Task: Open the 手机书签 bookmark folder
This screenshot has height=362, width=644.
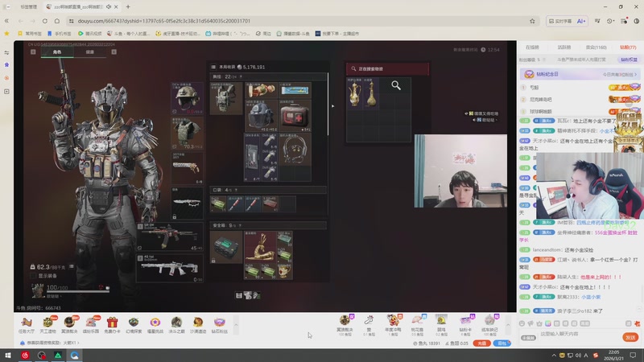Action: (x=59, y=34)
